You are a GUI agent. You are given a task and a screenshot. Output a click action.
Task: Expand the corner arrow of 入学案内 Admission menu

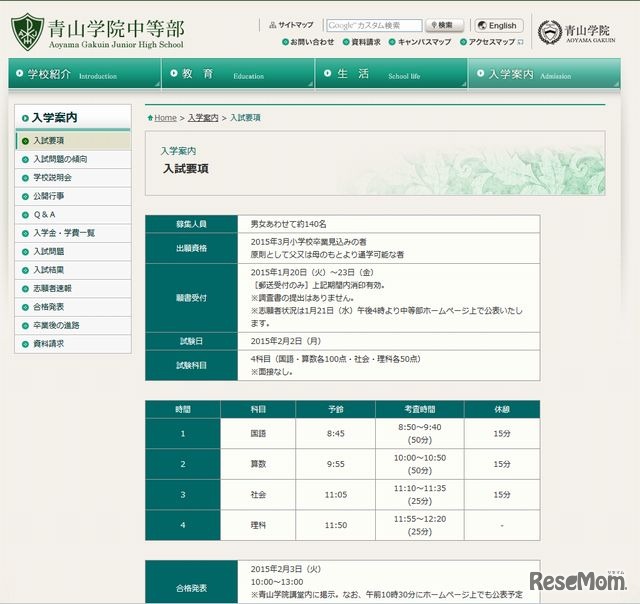click(x=616, y=84)
